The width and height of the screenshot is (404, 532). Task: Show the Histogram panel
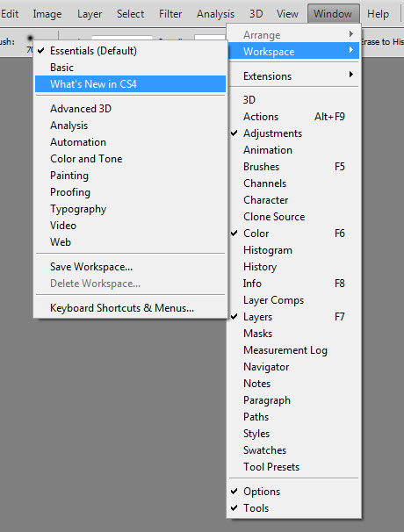click(x=293, y=250)
